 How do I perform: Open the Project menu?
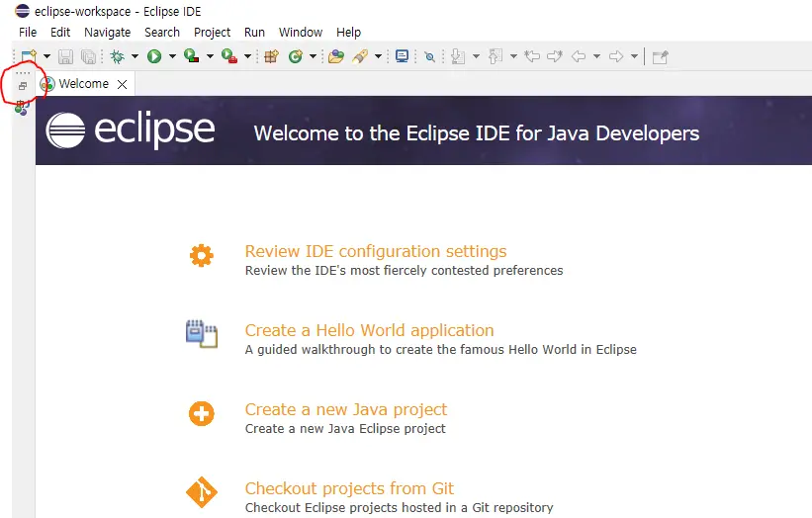[212, 32]
